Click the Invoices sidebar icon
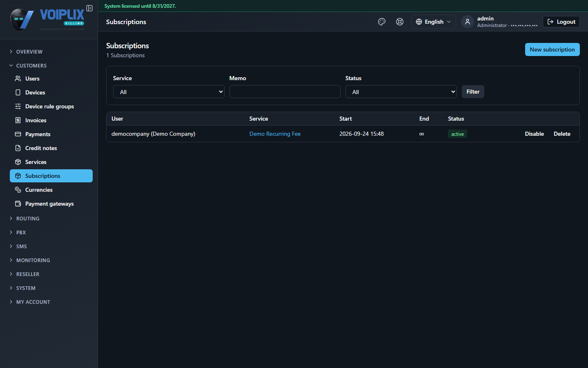 click(x=18, y=120)
